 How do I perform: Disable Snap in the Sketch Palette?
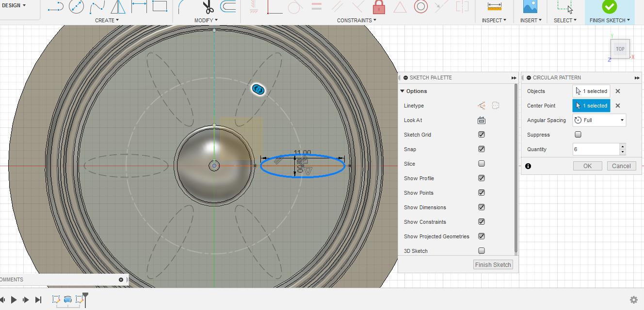coord(481,149)
